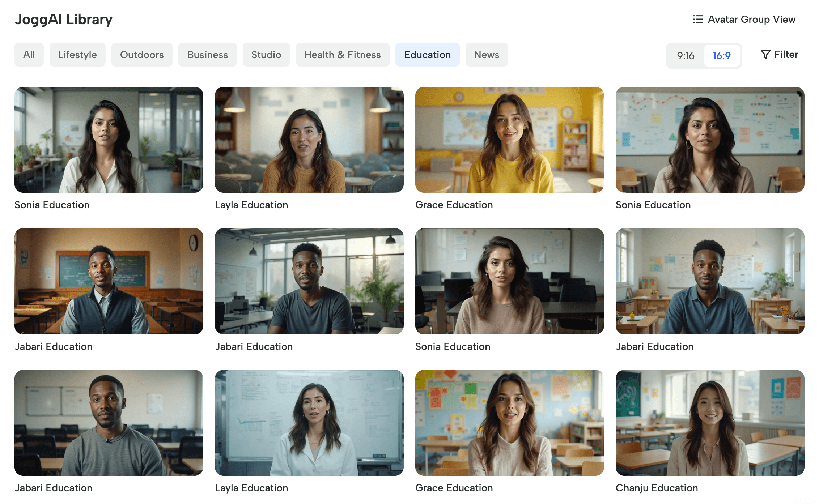Switch to the News category
The width and height of the screenshot is (819, 504).
[487, 55]
